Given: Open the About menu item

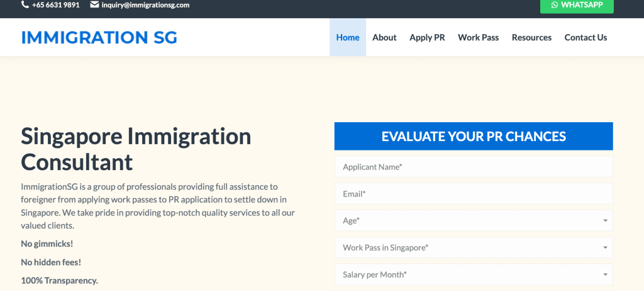Looking at the screenshot, I should [x=384, y=37].
